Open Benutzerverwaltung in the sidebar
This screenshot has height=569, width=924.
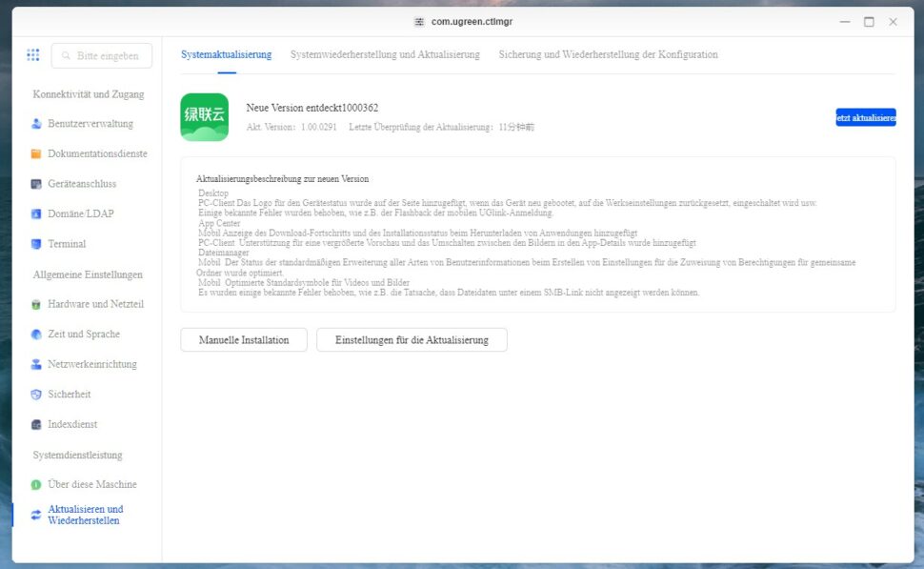click(89, 124)
